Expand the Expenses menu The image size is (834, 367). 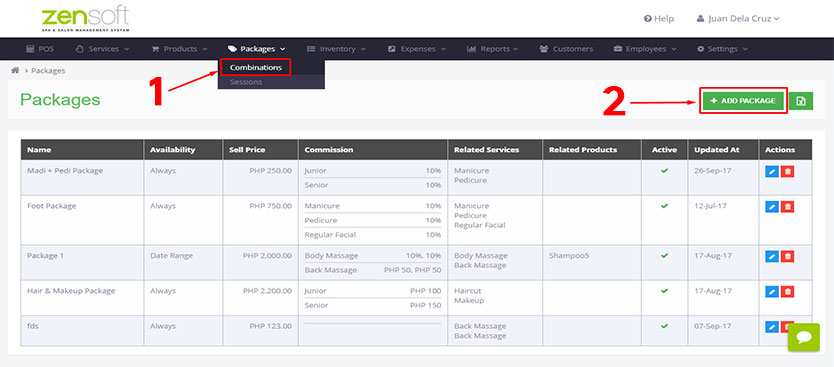[x=416, y=49]
